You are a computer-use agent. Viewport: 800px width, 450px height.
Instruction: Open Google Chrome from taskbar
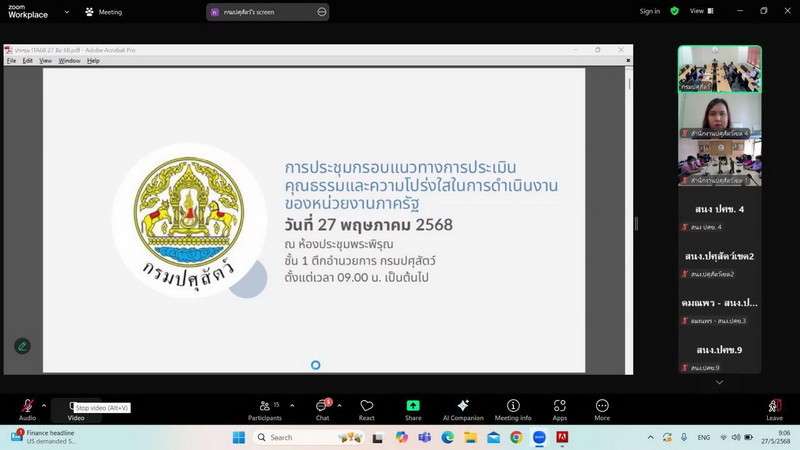point(516,437)
